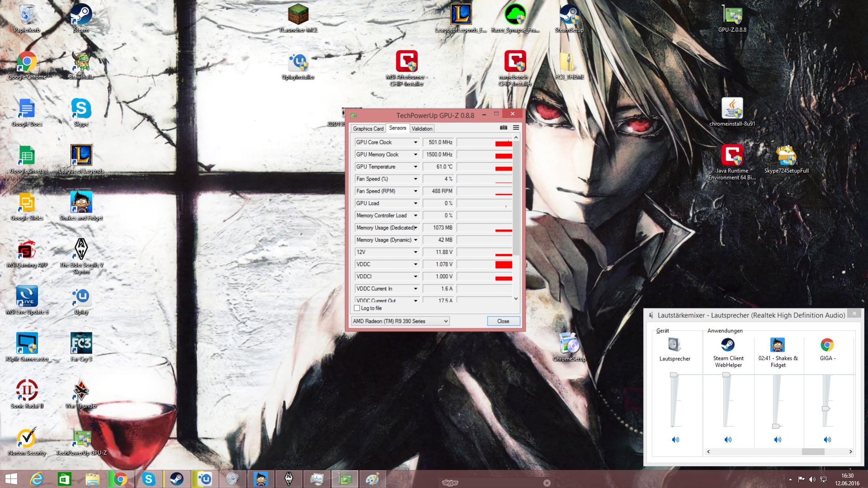Select the TLauncher-MCL Minecraft icon
The width and height of the screenshot is (868, 488).
click(x=299, y=18)
